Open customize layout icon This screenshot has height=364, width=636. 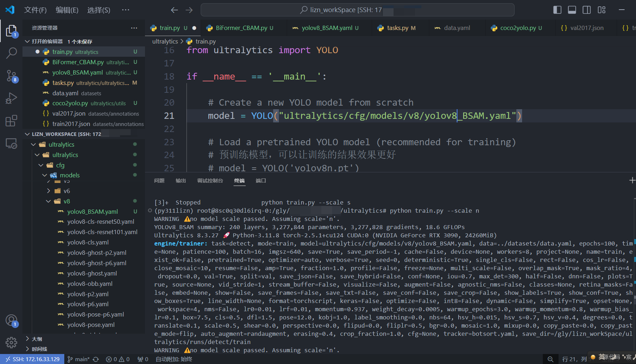601,10
